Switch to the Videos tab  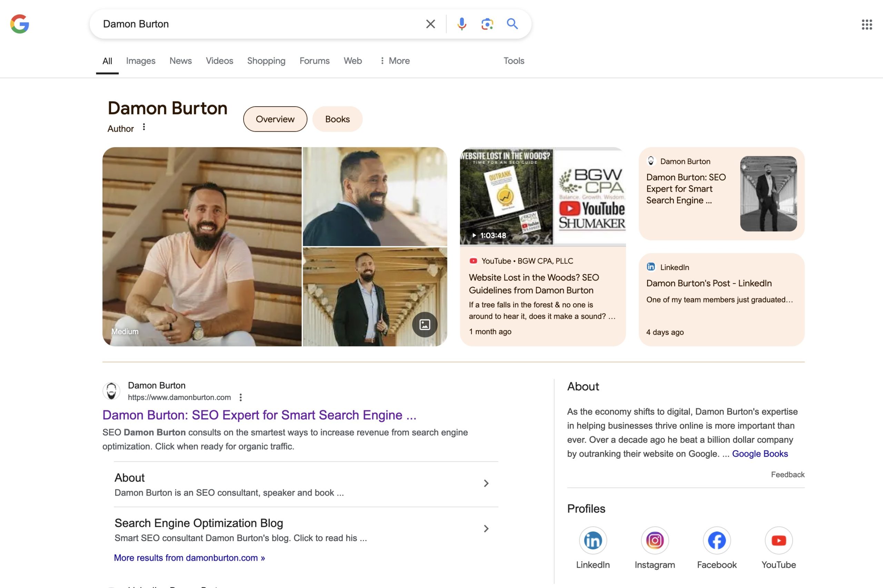pyautogui.click(x=219, y=61)
